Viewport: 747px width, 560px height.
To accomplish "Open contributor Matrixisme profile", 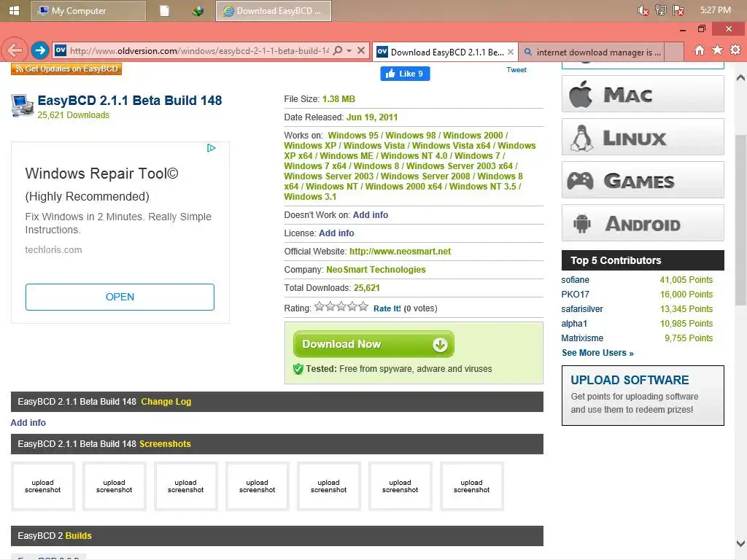I will (x=581, y=338).
